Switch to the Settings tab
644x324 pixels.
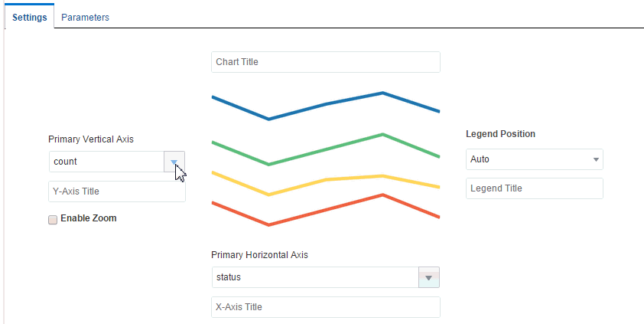(x=29, y=17)
